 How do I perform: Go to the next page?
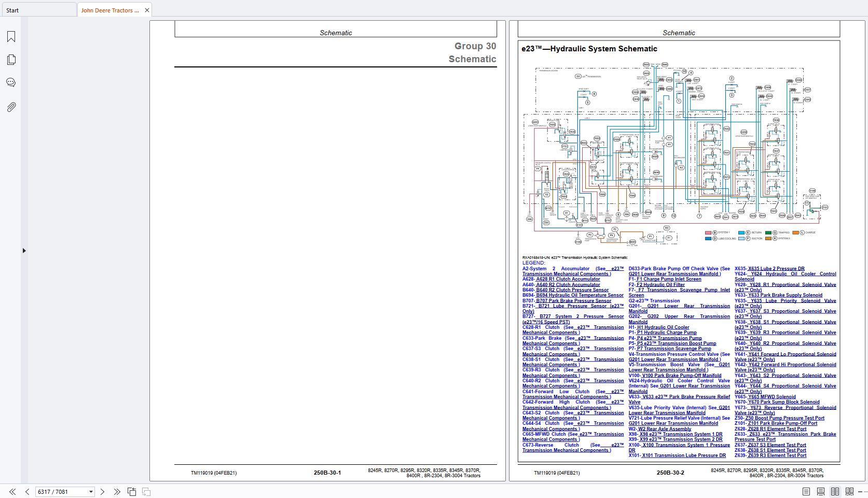pyautogui.click(x=102, y=492)
